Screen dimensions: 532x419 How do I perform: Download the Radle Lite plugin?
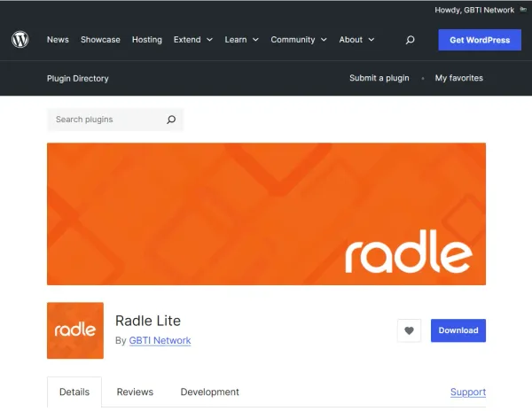click(458, 330)
